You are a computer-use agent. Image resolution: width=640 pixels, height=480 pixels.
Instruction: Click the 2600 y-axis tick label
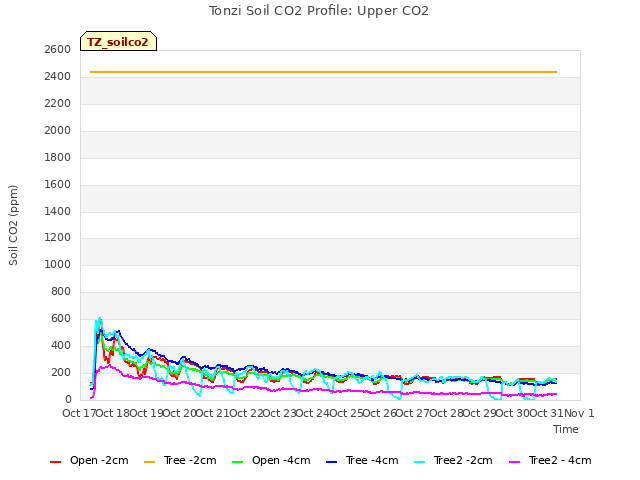click(58, 49)
